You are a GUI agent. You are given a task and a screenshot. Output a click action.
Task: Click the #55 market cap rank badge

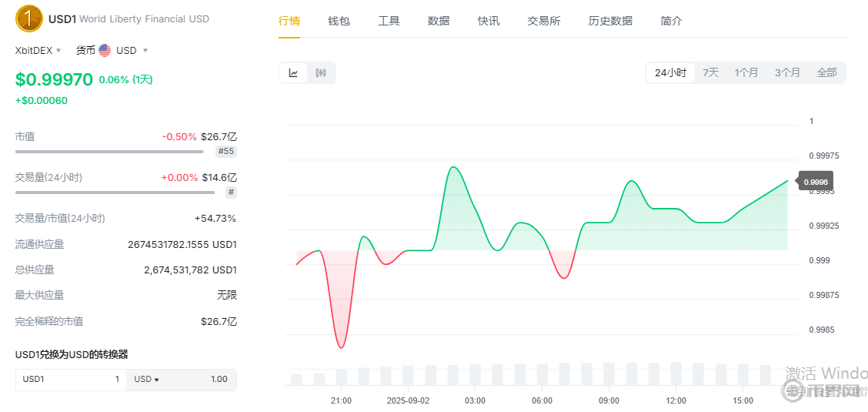click(x=226, y=152)
